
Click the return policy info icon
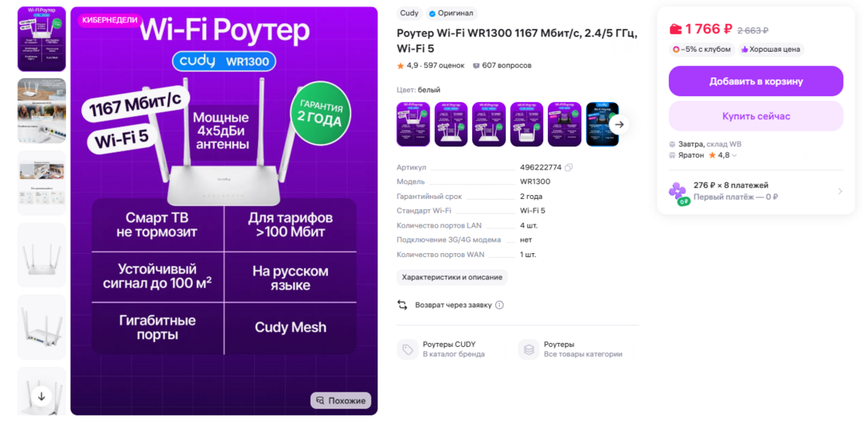499,305
